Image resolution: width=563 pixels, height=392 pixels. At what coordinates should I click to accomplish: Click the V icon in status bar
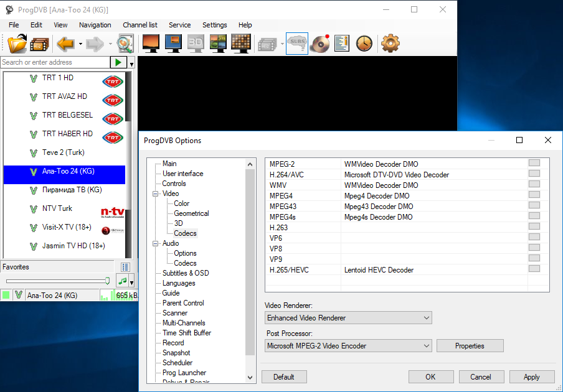[x=19, y=295]
